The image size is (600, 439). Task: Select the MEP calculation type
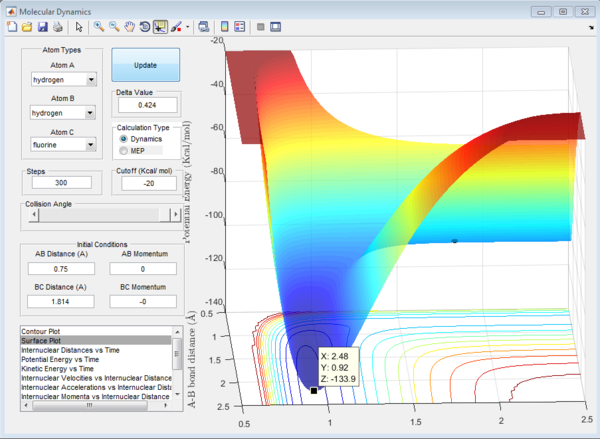[124, 151]
